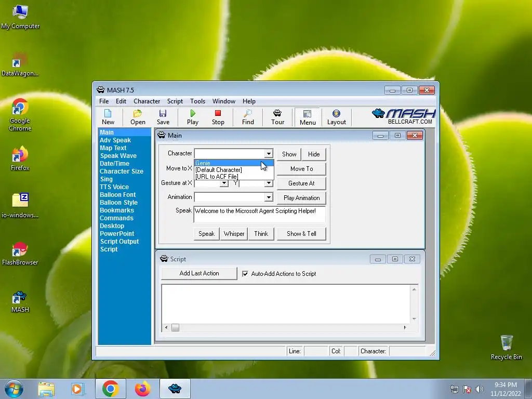The image size is (532, 399).
Task: Click the Whisper button
Action: point(234,234)
